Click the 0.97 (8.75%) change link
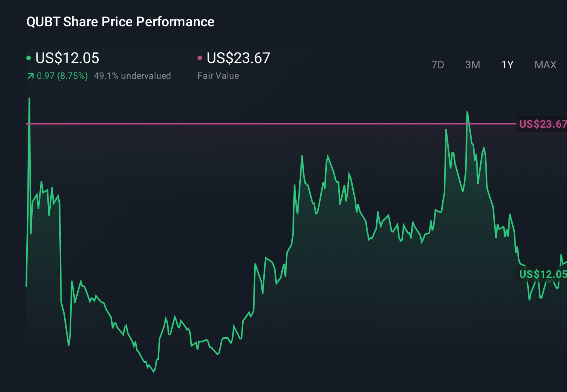Viewport: 567px width, 392px height. (x=62, y=75)
